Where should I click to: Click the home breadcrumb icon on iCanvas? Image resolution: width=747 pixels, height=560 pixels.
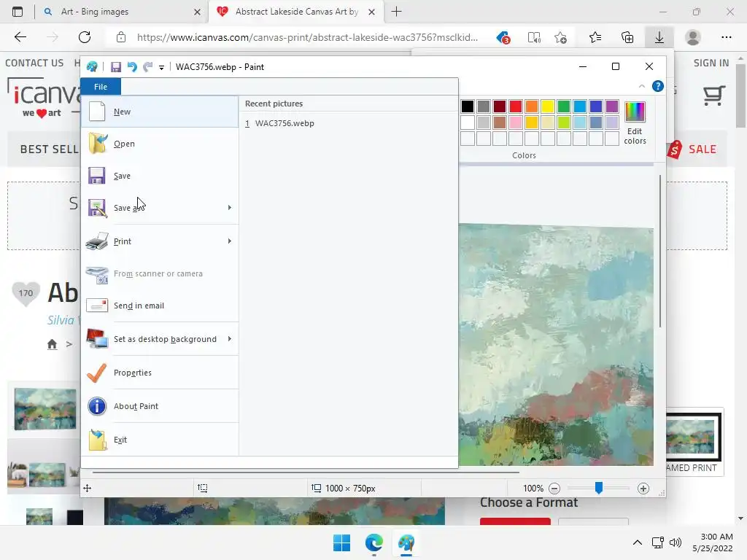(52, 344)
